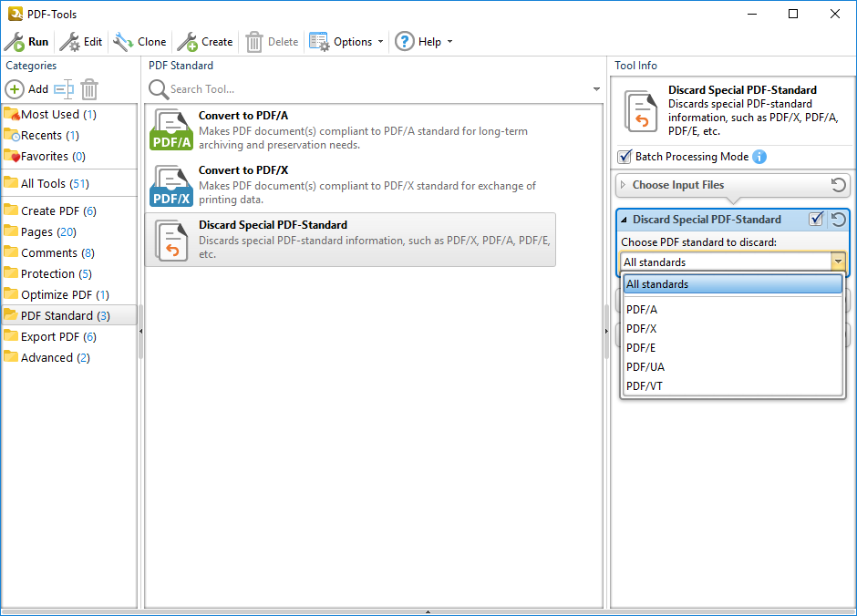Viewport: 857px width, 616px height.
Task: Add a new category
Action: point(27,89)
